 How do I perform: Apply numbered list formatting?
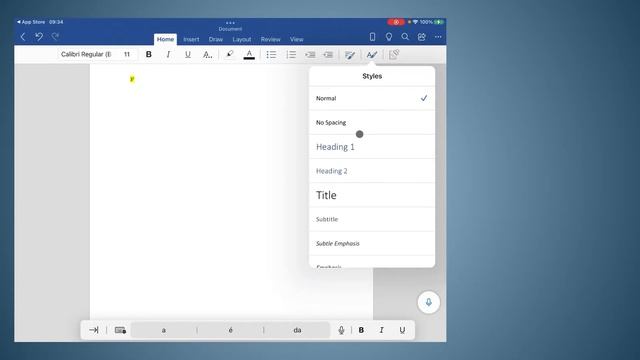291,54
